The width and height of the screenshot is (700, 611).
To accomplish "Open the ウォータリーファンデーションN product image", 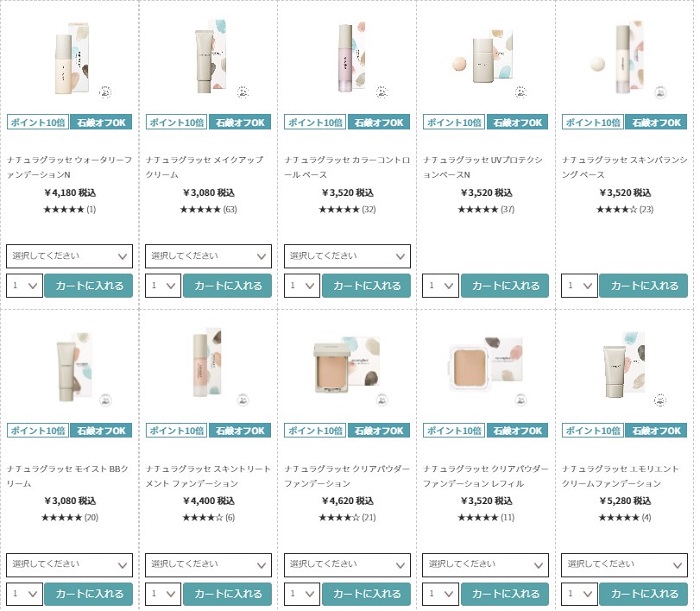I will (69, 60).
